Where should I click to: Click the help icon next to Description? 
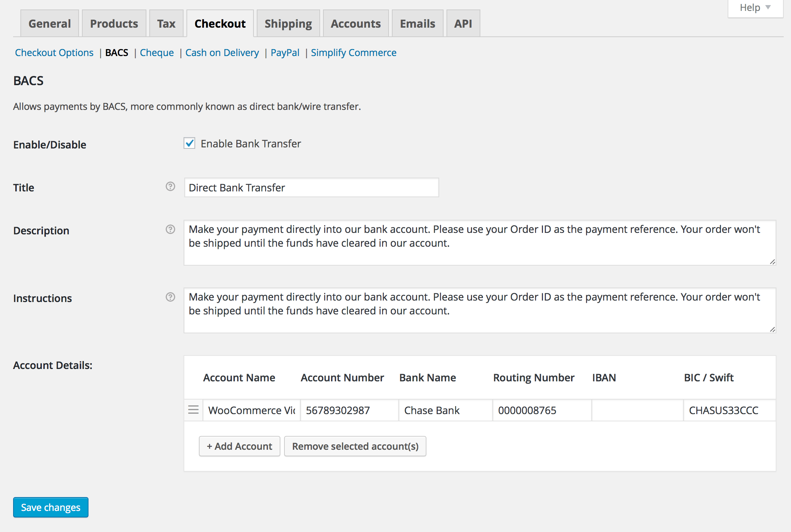click(170, 230)
